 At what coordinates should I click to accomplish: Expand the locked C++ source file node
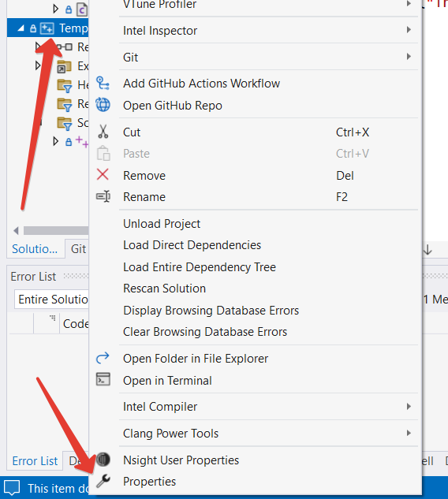click(56, 141)
